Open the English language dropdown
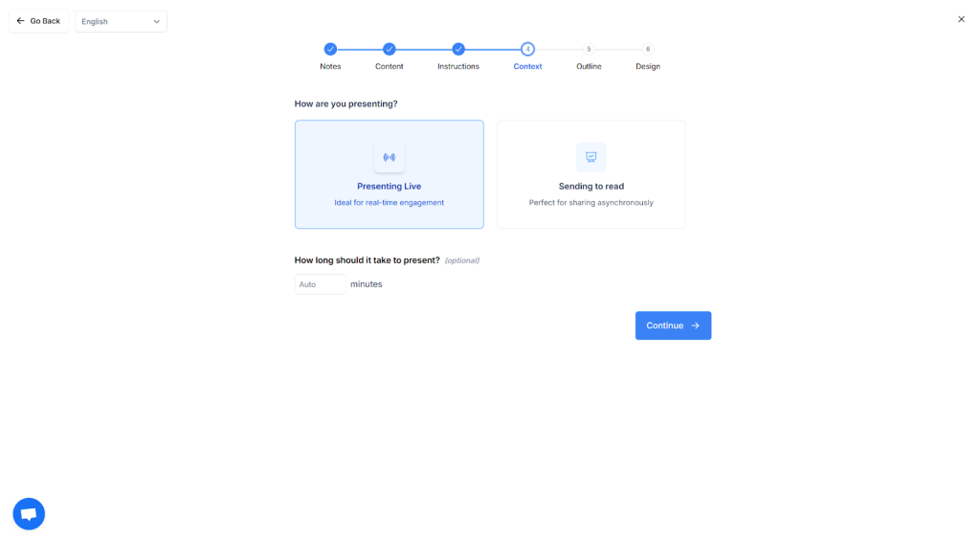This screenshot has width=980, height=539. (x=121, y=21)
